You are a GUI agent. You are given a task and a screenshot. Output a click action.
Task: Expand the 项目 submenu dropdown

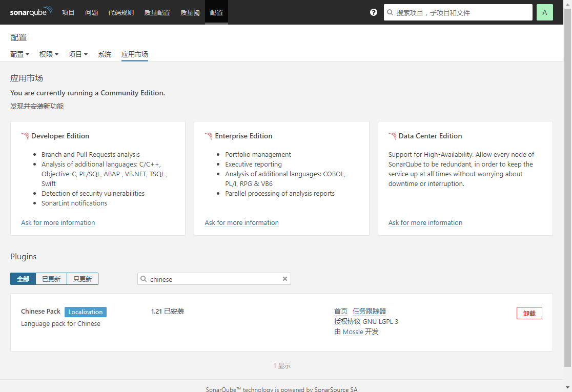[x=78, y=54]
